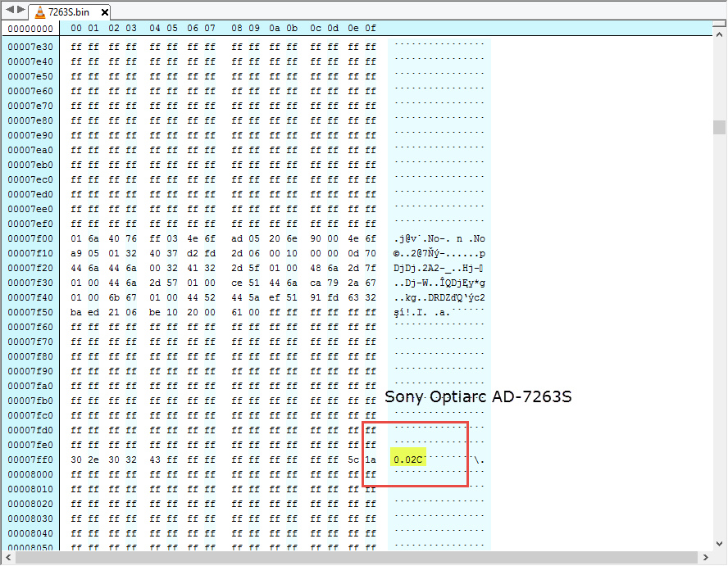Click offset label 00007e30
The image size is (728, 566).
coord(30,47)
